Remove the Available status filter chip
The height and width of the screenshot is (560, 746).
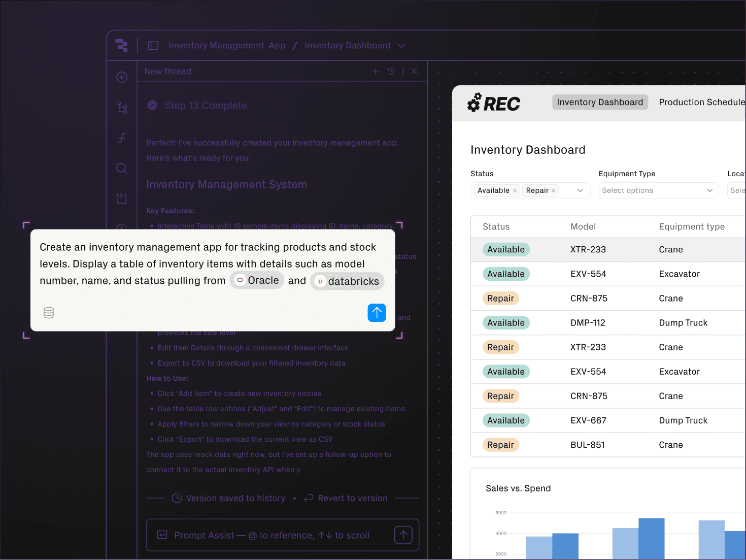point(515,190)
